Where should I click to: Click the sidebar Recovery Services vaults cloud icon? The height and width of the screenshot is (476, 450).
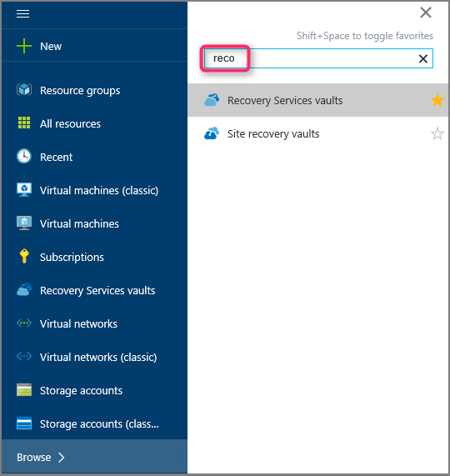(24, 289)
